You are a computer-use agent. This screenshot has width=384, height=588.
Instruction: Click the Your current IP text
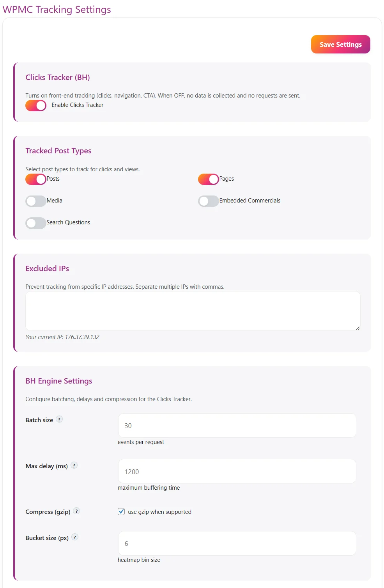click(x=62, y=337)
